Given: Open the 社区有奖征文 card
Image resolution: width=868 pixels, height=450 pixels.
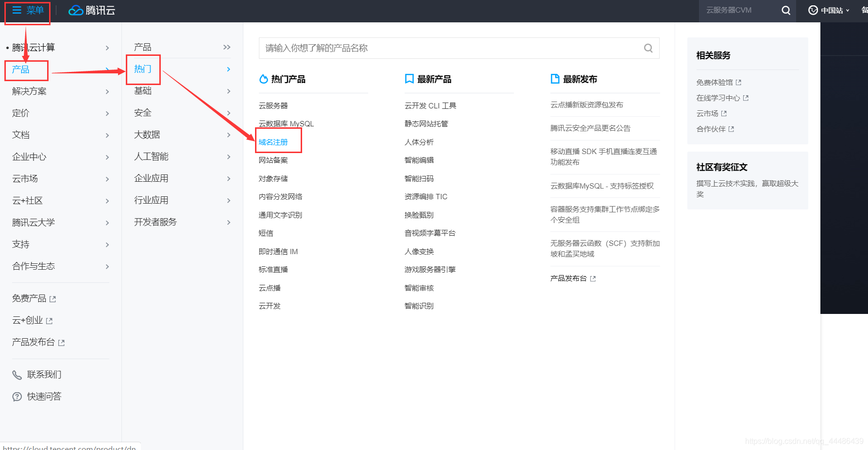Looking at the screenshot, I should pos(748,180).
